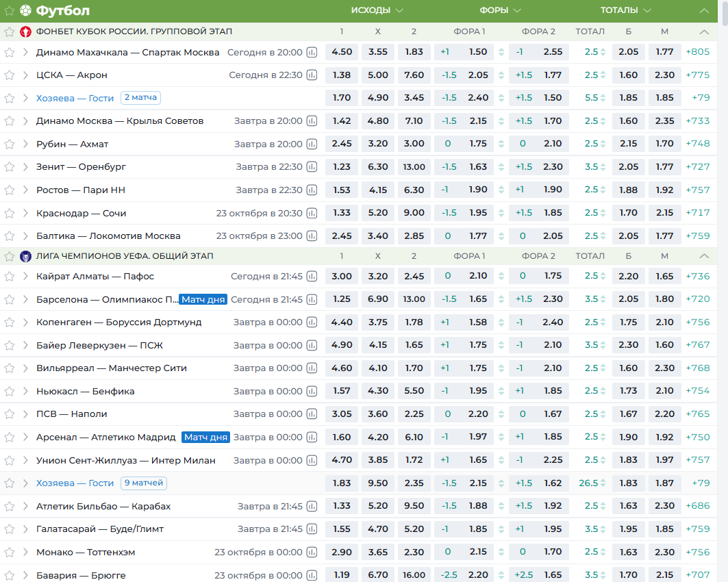Open the Арсенал — Атлетико Мадрид match

(106, 438)
